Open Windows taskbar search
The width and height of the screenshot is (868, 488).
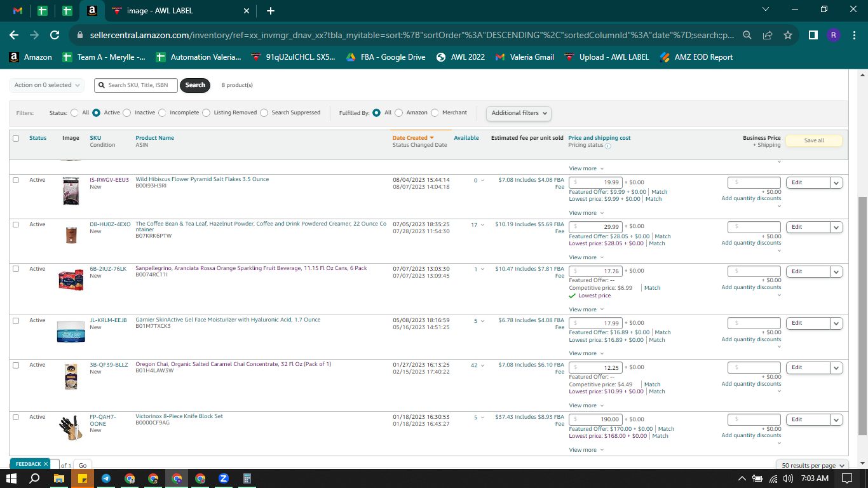tap(35, 478)
